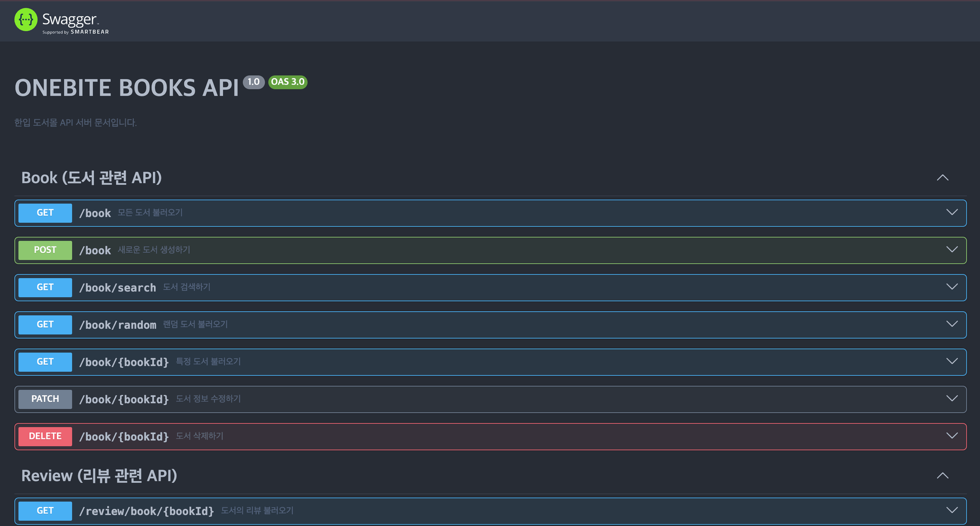This screenshot has height=526, width=980.
Task: Open the /review/book/{bookId} endpoint path
Action: click(x=146, y=511)
